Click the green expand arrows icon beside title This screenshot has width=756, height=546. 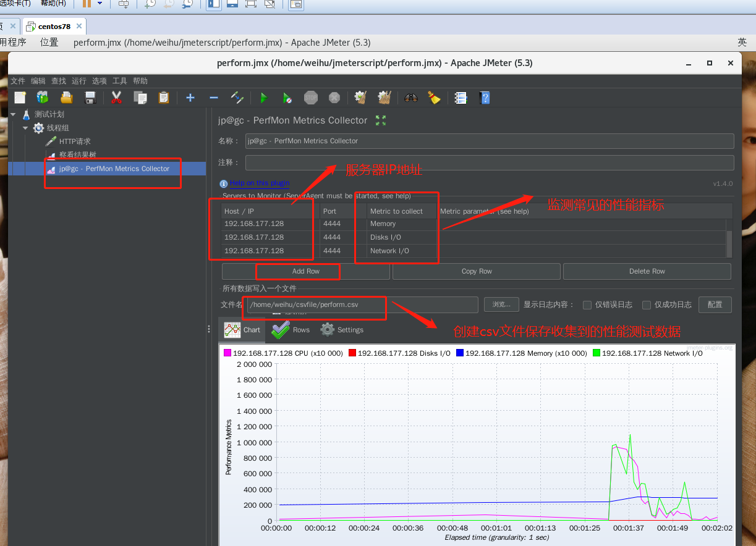(381, 120)
